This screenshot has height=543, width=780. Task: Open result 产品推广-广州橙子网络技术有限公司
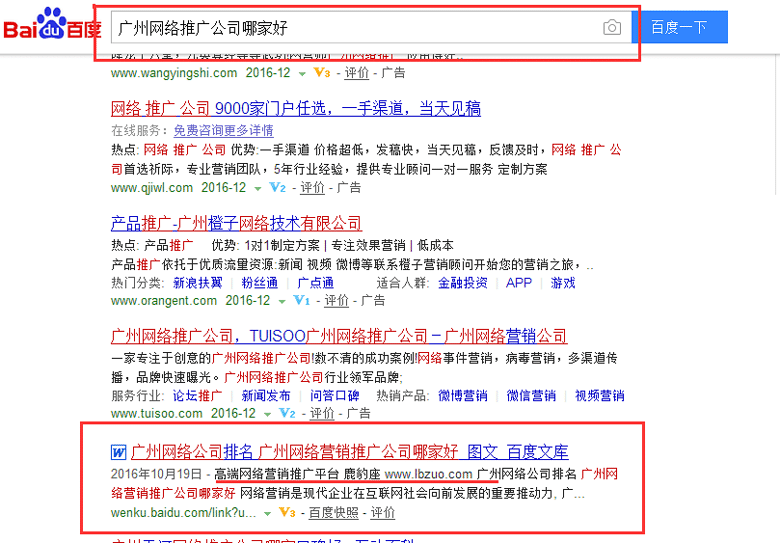[x=236, y=223]
